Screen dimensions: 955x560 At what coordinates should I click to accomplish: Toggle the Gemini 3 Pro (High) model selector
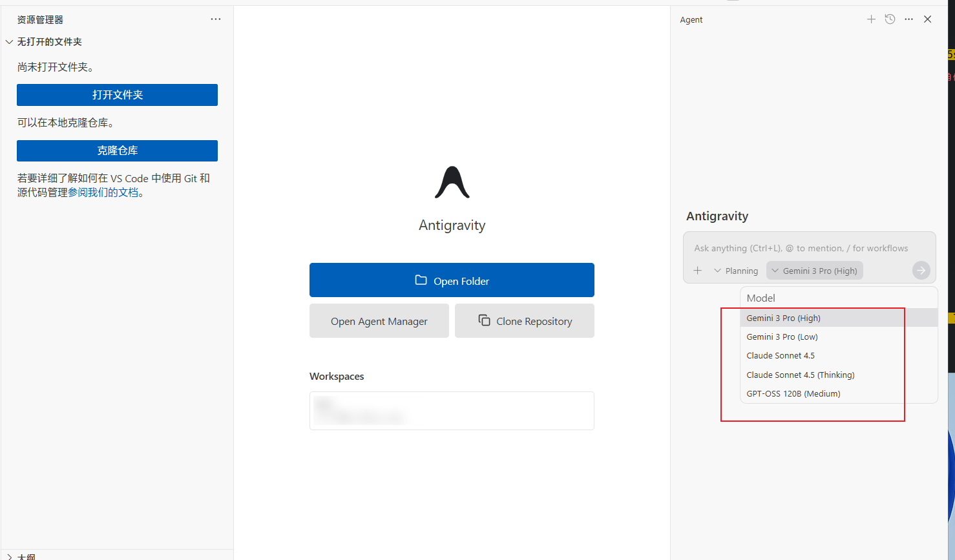(x=814, y=271)
